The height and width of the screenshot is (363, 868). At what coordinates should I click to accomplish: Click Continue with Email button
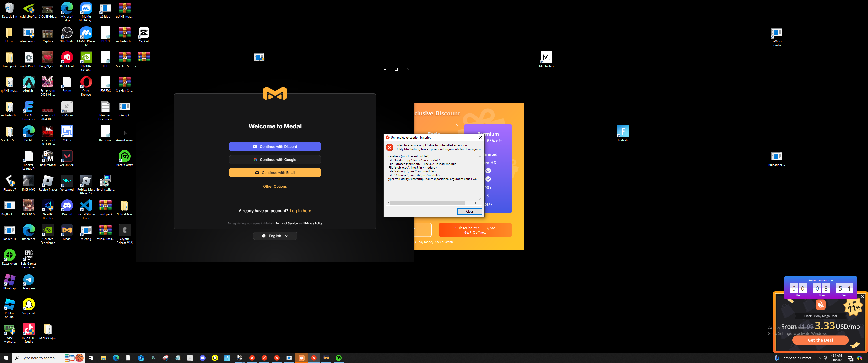(275, 173)
